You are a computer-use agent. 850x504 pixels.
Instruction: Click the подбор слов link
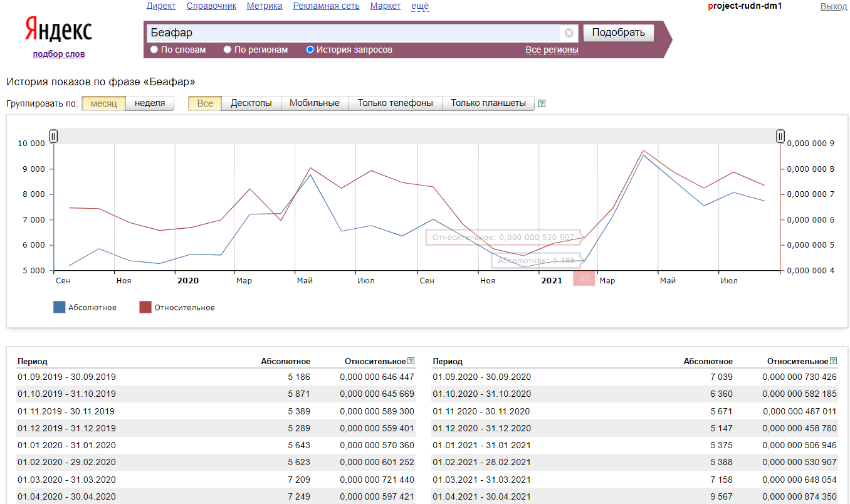pyautogui.click(x=59, y=54)
